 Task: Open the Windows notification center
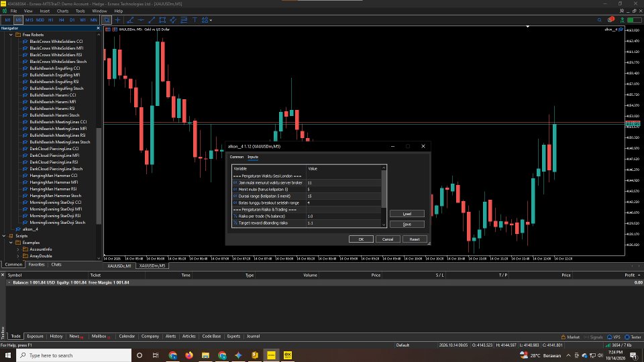[634, 355]
